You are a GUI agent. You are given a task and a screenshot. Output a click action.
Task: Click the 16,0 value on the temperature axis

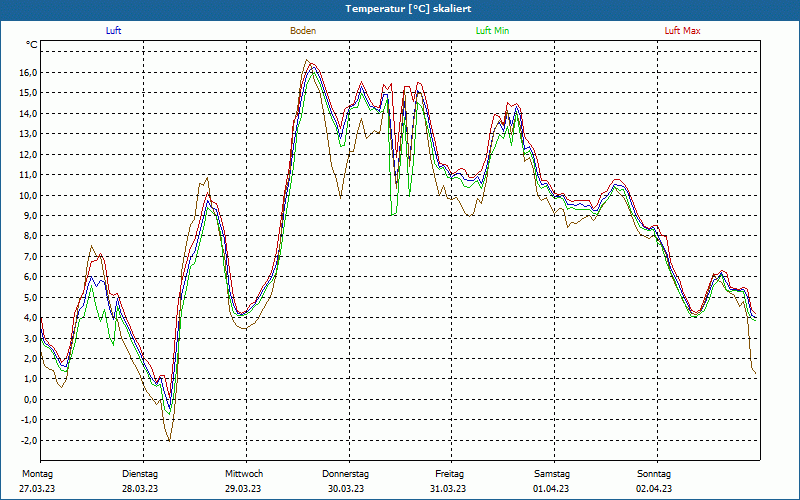click(27, 73)
